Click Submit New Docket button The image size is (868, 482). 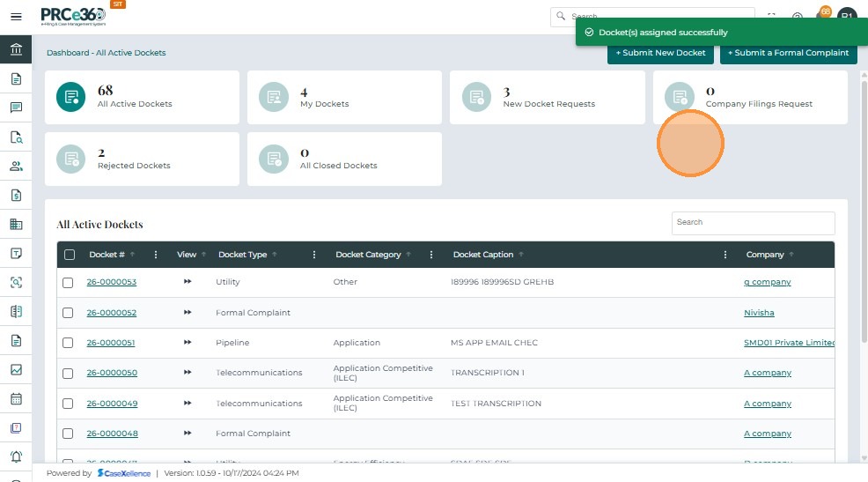point(660,53)
